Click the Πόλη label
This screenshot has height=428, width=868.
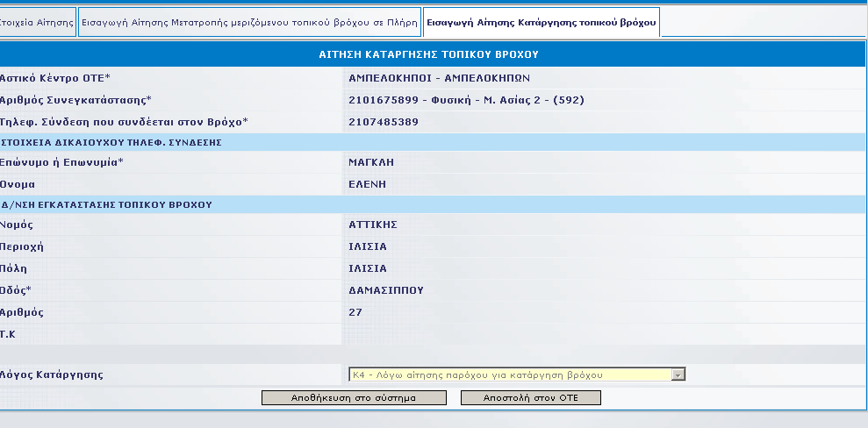point(13,268)
